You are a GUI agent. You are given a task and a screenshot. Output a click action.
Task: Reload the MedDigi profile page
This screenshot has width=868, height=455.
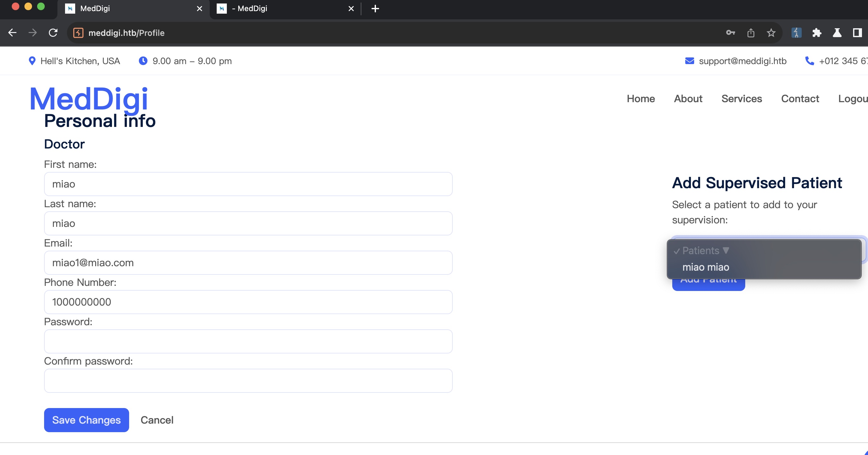pyautogui.click(x=53, y=33)
